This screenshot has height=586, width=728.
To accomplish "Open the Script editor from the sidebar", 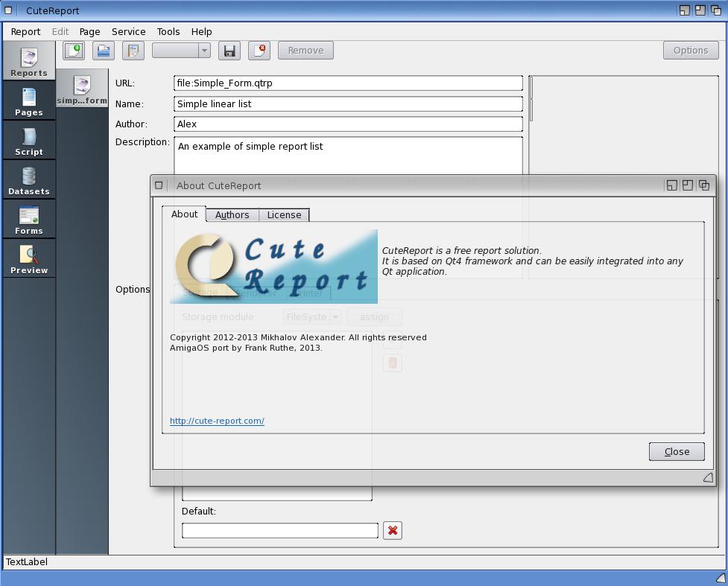I will [29, 141].
